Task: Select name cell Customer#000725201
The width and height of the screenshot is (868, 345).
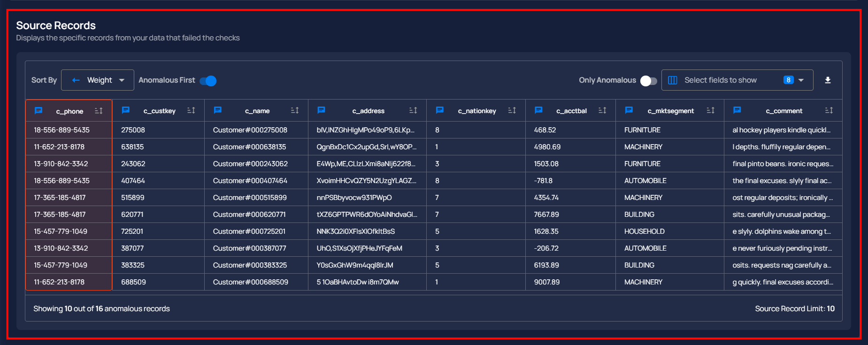Action: tap(256, 231)
